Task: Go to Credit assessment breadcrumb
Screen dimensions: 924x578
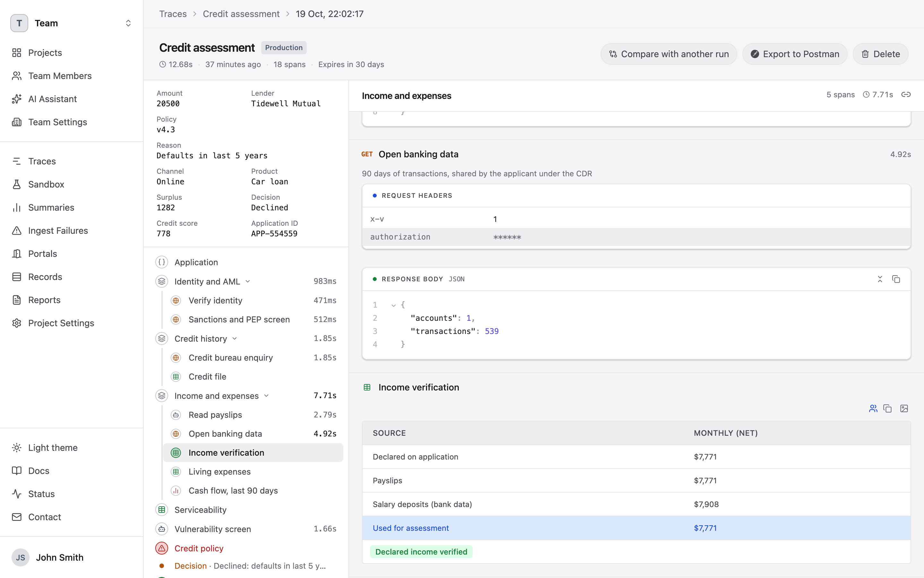Action: click(x=241, y=14)
